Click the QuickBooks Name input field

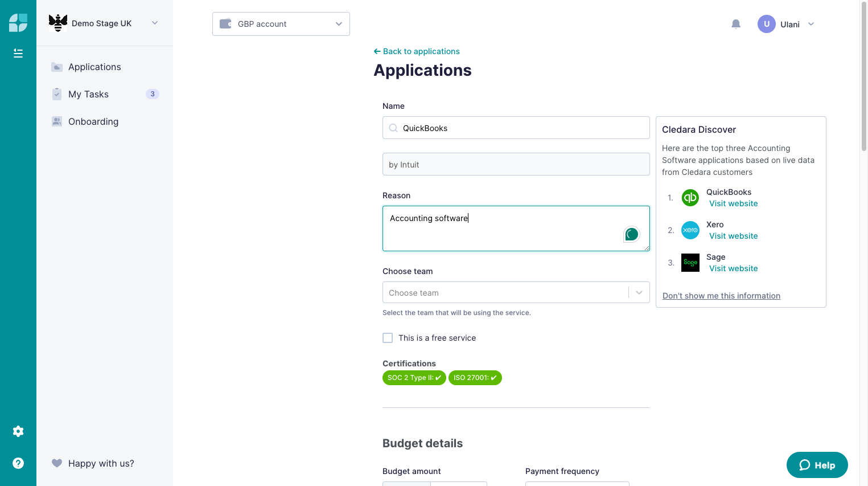[516, 128]
